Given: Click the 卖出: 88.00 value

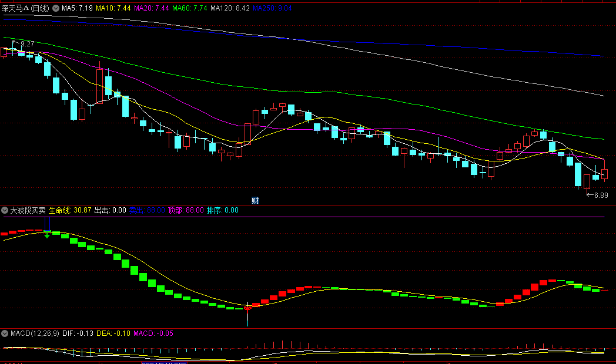Looking at the screenshot, I should tap(148, 210).
